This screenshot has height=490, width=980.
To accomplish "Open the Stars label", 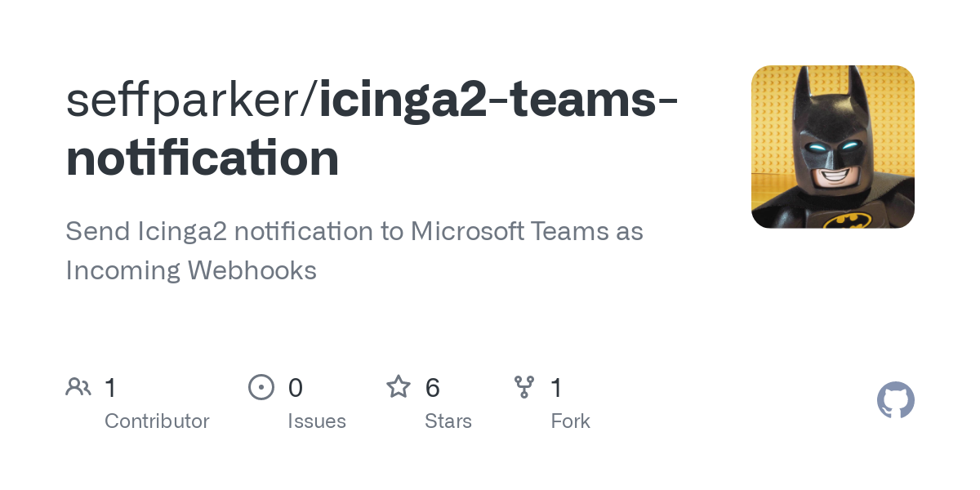I will 448,421.
